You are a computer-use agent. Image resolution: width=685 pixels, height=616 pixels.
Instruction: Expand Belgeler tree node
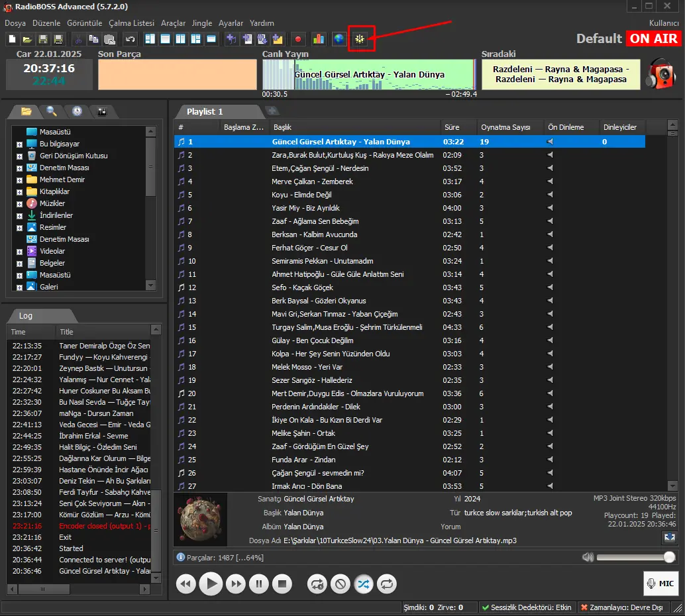[x=19, y=264]
